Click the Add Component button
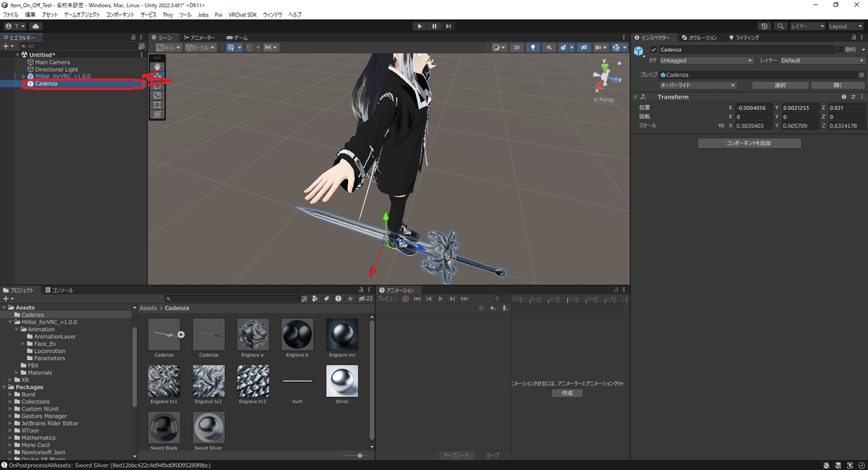 [749, 143]
